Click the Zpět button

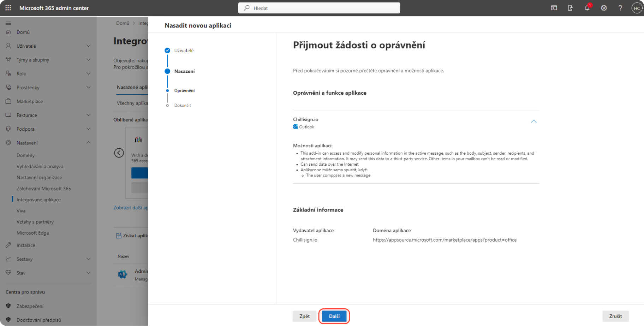pyautogui.click(x=305, y=316)
